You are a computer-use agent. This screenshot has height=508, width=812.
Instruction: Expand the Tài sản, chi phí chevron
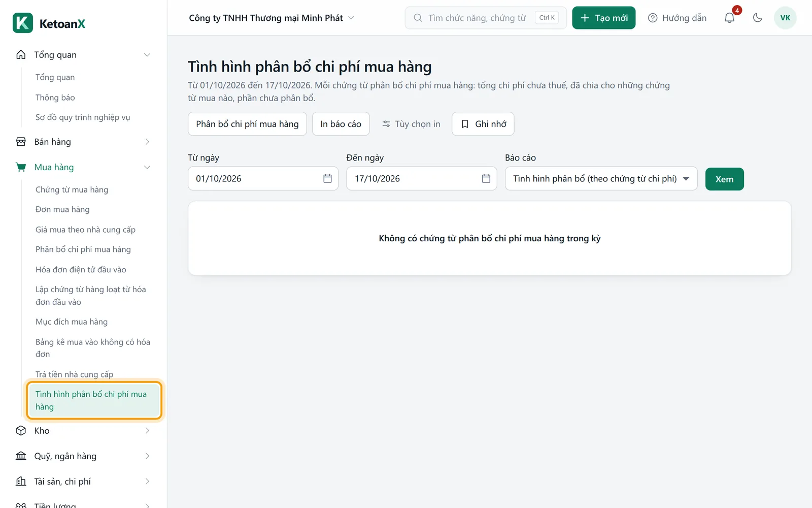pos(147,482)
